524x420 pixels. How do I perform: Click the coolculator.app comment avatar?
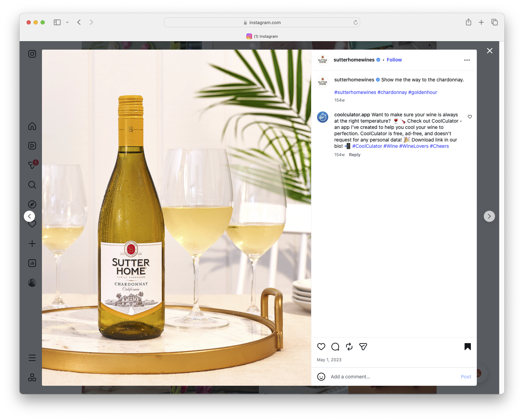[323, 117]
